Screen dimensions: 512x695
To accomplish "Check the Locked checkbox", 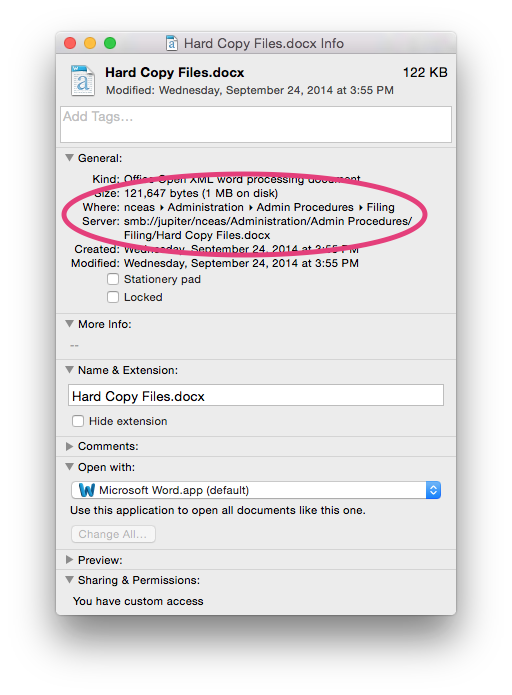I will coord(113,297).
